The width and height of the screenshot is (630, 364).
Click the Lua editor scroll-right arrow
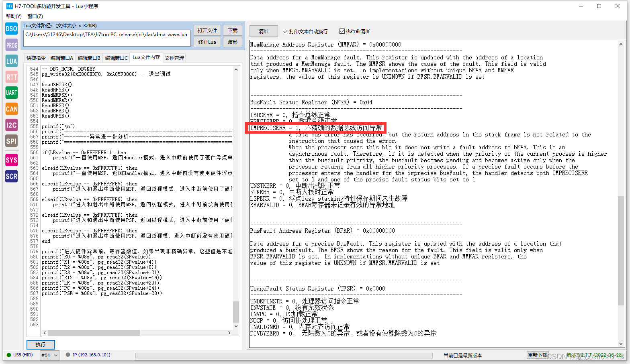tap(229, 333)
